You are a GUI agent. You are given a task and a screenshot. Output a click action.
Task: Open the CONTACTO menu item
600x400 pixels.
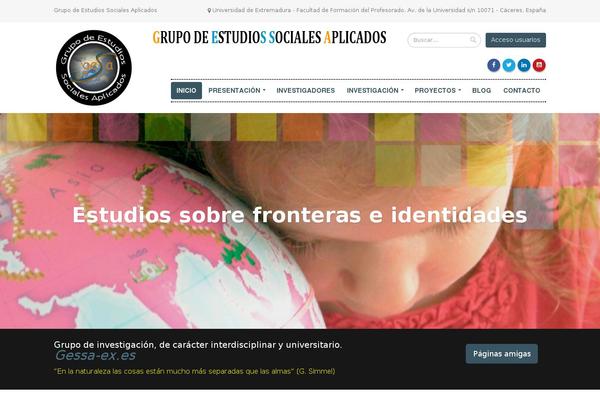[x=522, y=91]
